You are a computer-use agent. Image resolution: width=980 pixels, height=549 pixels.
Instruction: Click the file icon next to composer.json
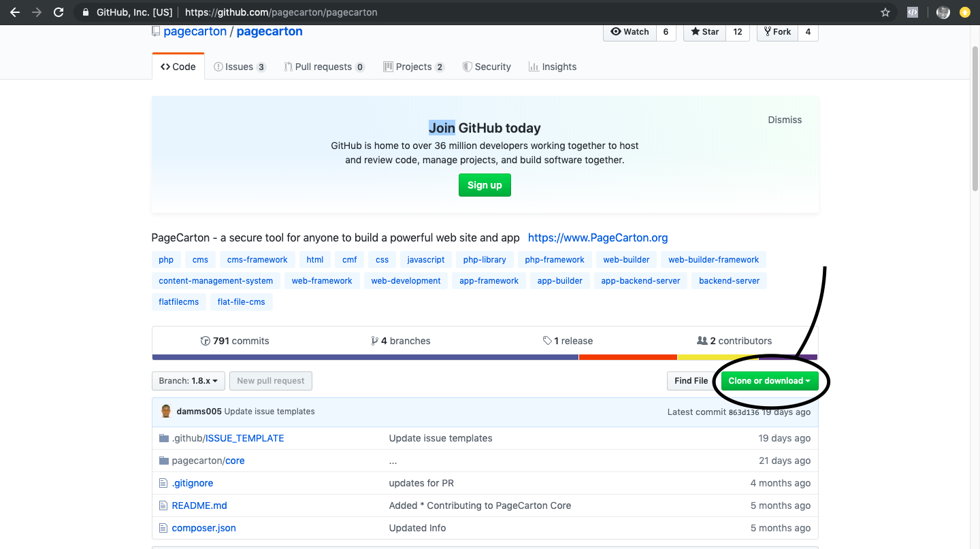coord(163,528)
